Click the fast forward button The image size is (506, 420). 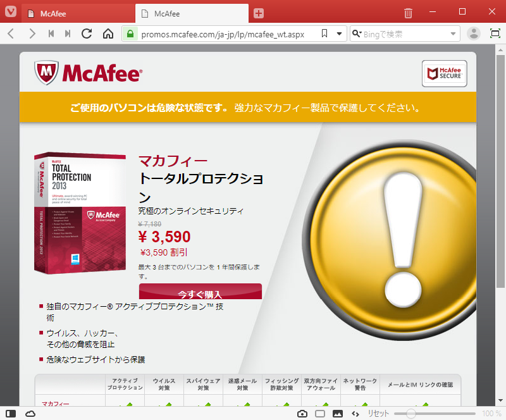[68, 34]
